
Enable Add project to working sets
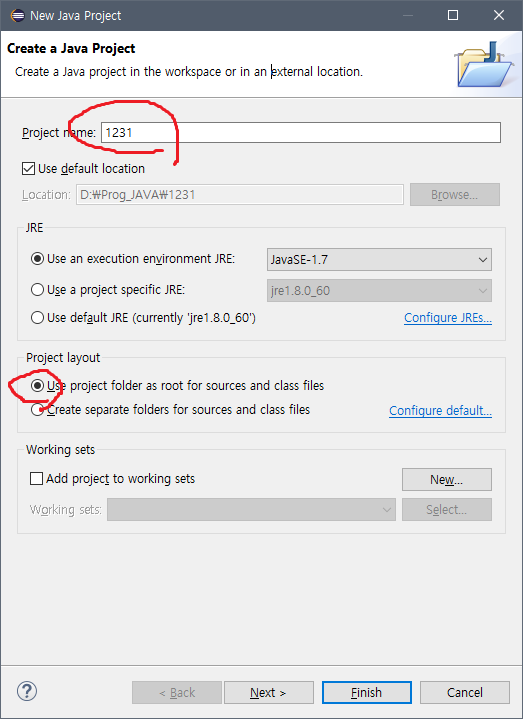point(36,479)
